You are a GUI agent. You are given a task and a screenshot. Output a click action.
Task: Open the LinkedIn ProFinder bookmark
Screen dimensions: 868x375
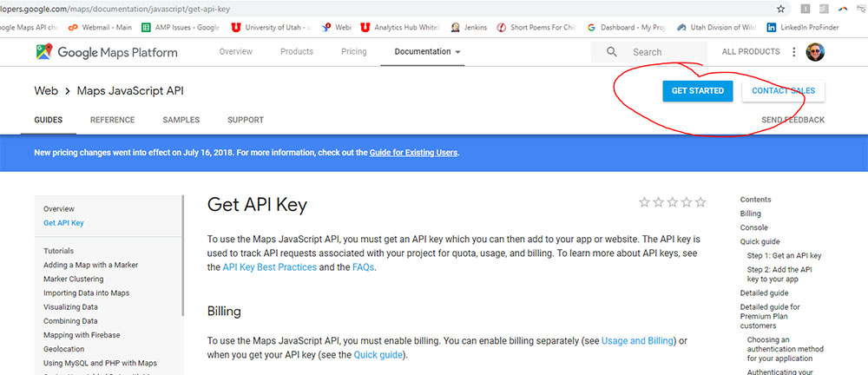click(803, 27)
